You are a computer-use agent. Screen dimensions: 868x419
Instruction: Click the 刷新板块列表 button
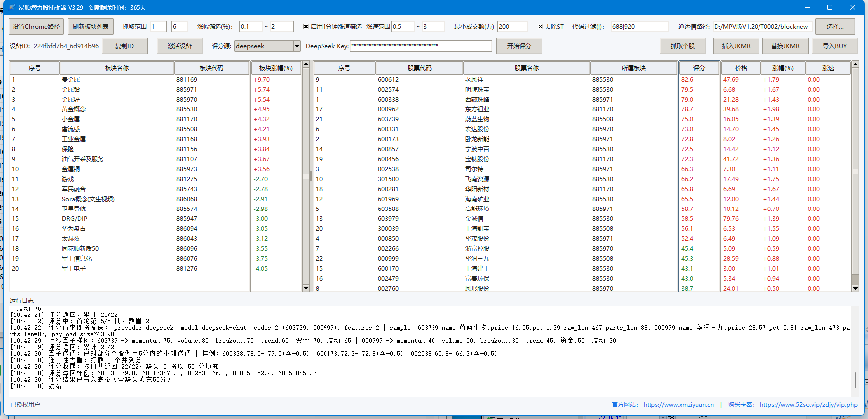(91, 27)
